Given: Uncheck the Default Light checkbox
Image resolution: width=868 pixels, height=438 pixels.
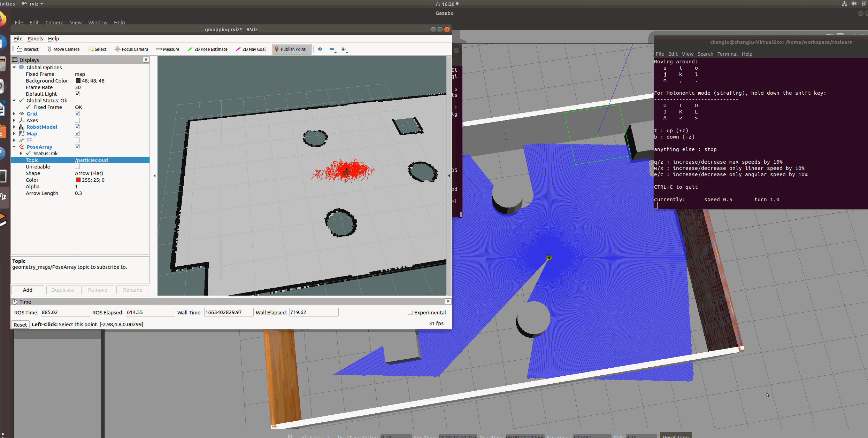Looking at the screenshot, I should click(77, 94).
